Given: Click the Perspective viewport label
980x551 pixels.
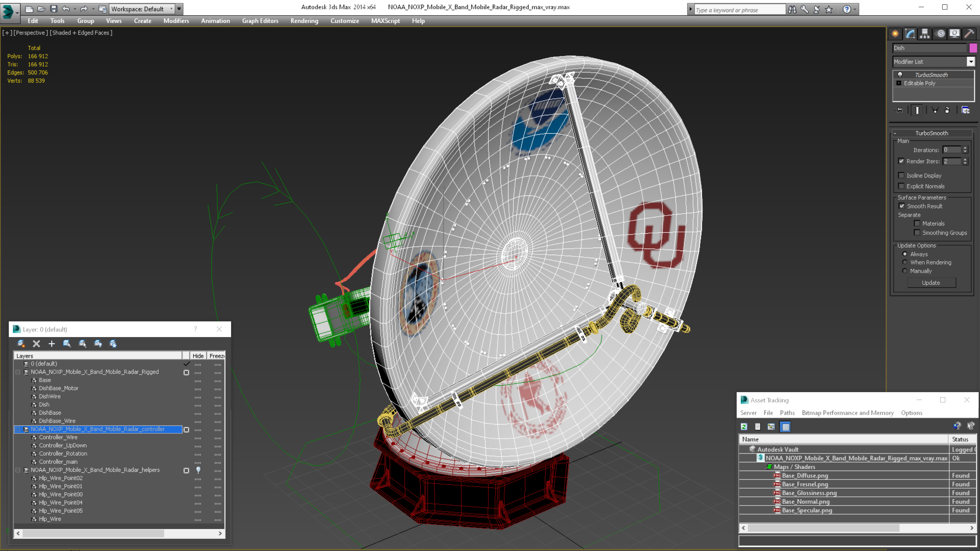Looking at the screenshot, I should (31, 33).
